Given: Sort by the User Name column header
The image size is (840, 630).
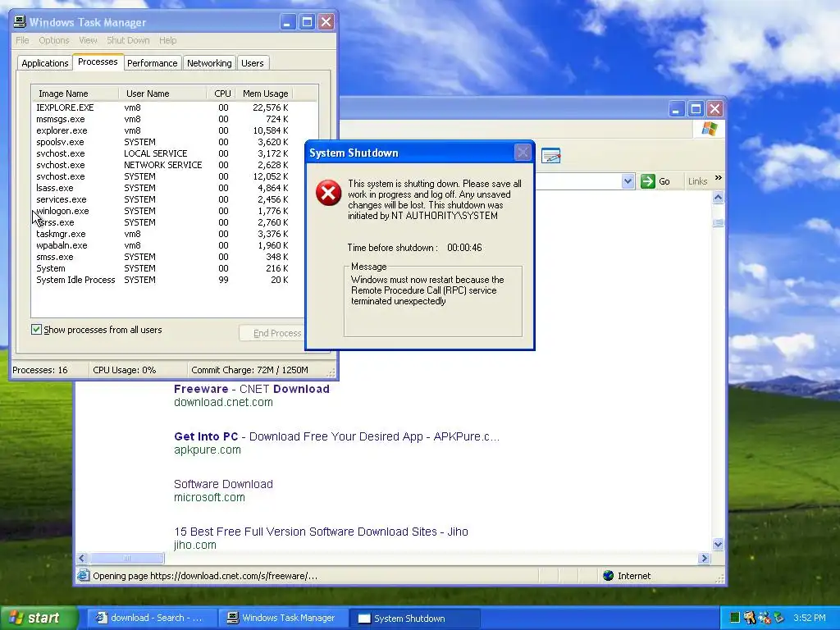Looking at the screenshot, I should [162, 94].
